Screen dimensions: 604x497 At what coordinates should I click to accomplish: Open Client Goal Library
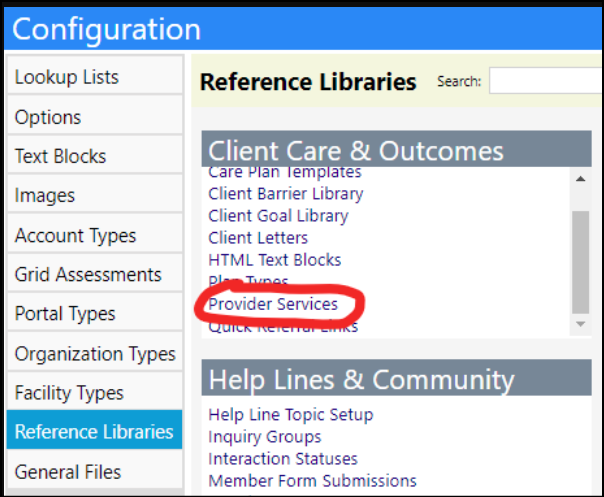(278, 216)
